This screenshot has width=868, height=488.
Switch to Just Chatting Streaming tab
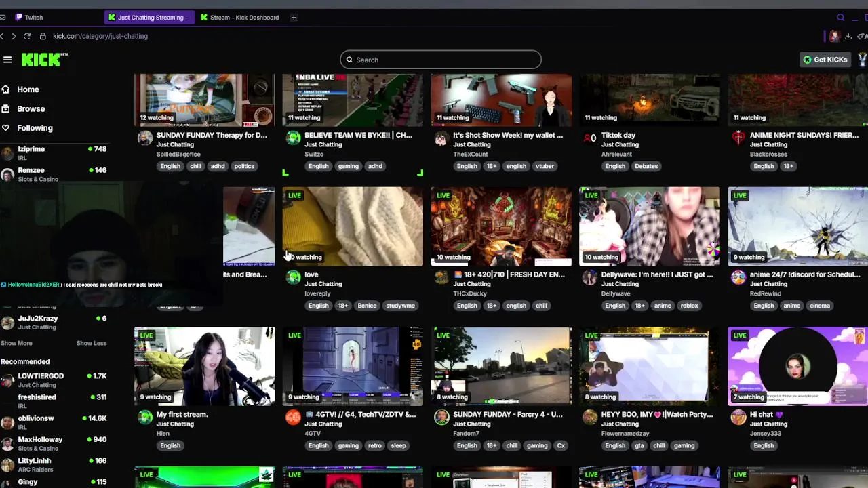(151, 18)
